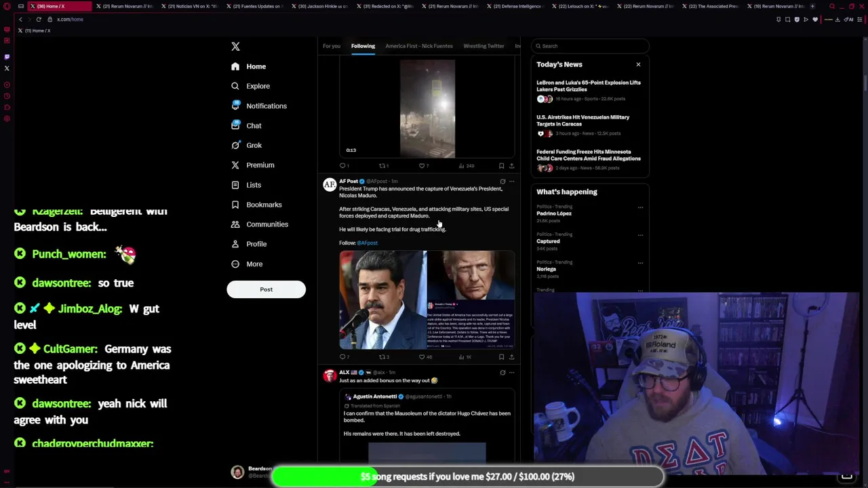View the 249 views count on video tweet
868x488 pixels.
[x=466, y=165]
